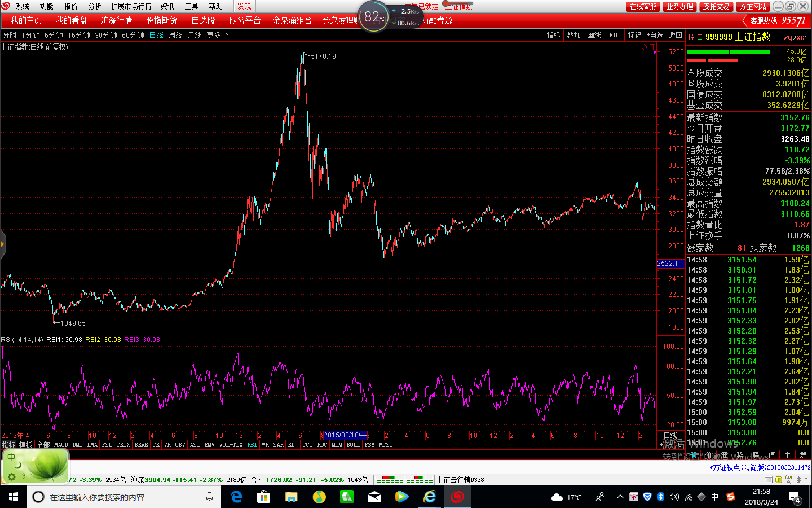The image size is (812, 508).
Task: Select the KDJ indicator tab
Action: [293, 445]
